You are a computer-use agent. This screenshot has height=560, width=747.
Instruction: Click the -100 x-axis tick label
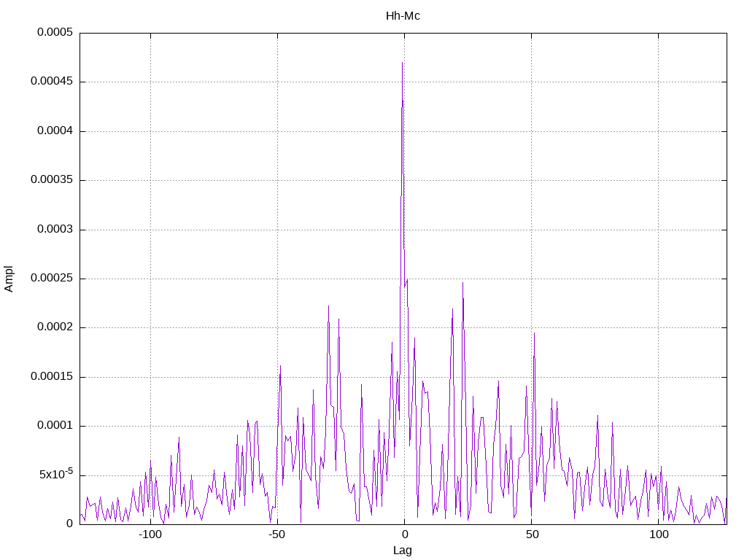(x=150, y=534)
